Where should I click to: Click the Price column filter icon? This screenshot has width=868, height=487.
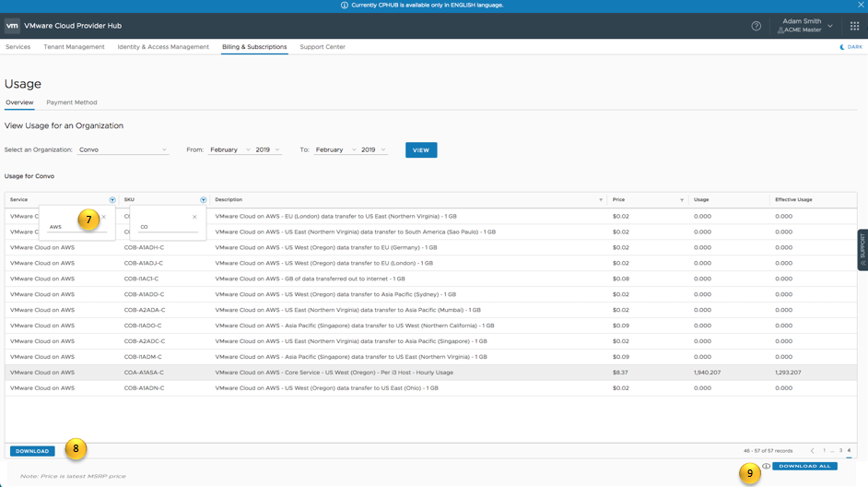tap(682, 200)
